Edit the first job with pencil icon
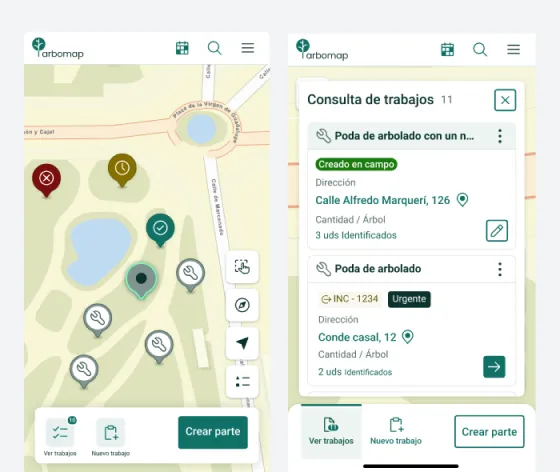The height and width of the screenshot is (472, 560). 497,231
